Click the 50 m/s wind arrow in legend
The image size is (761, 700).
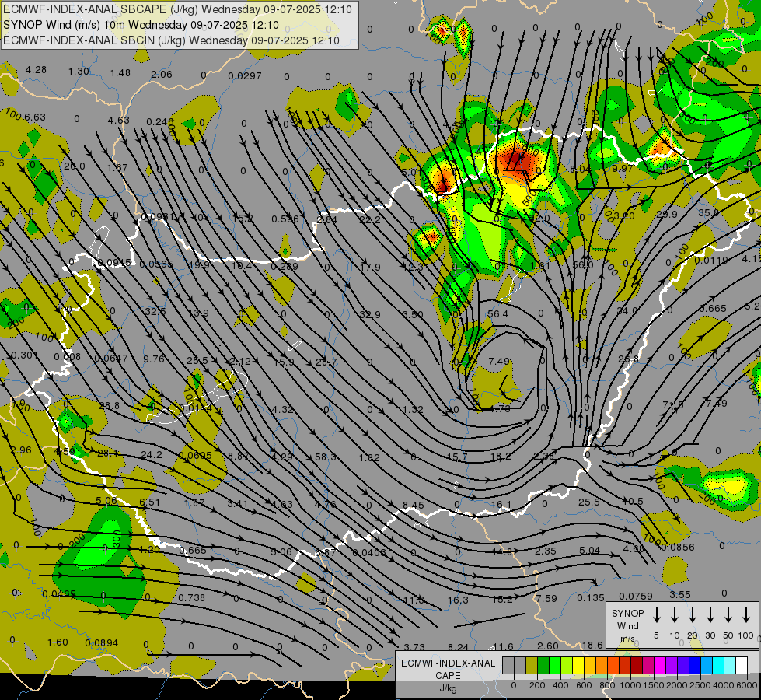click(x=728, y=615)
